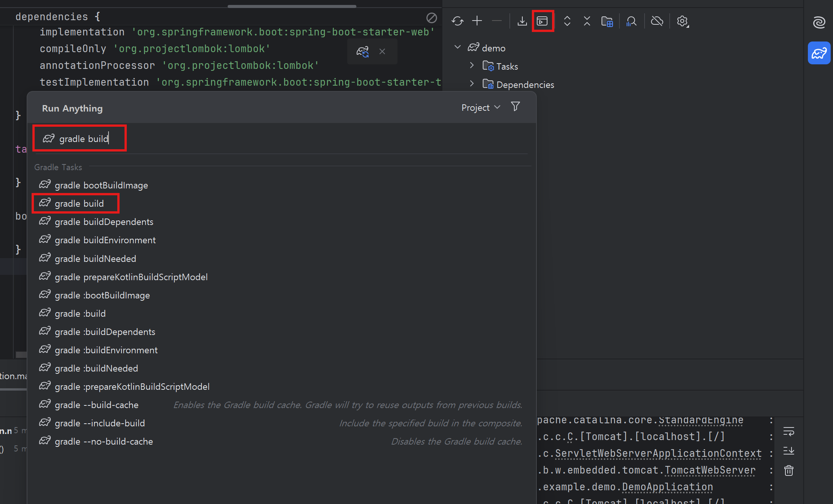Toggle scroll to end in console
Image resolution: width=833 pixels, height=504 pixels.
point(788,451)
